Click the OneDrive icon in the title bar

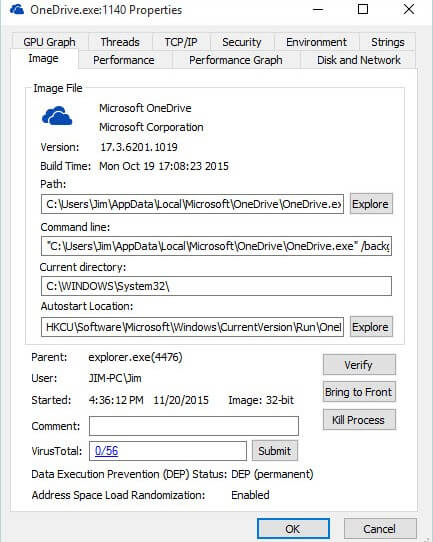click(x=17, y=10)
